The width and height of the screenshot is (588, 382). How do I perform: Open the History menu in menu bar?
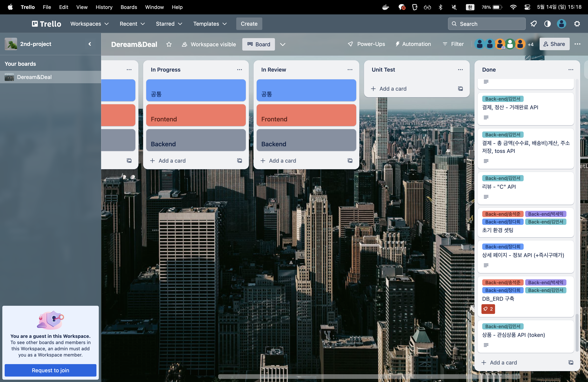(104, 7)
